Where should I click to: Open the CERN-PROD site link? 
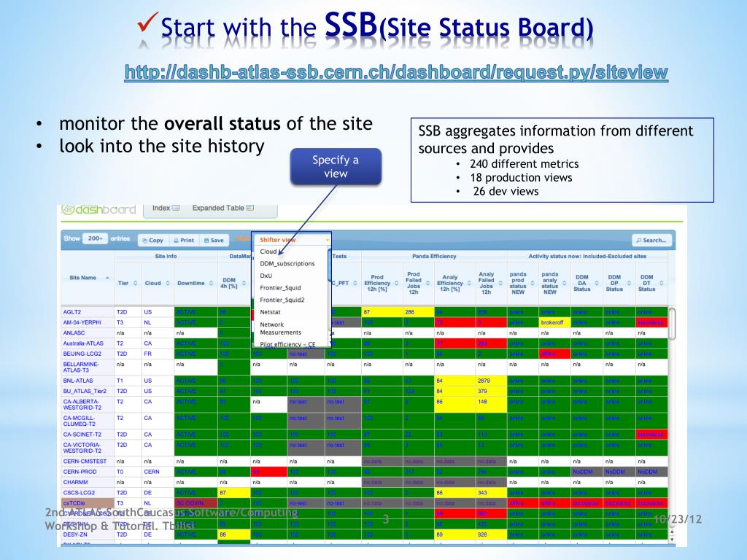80,472
